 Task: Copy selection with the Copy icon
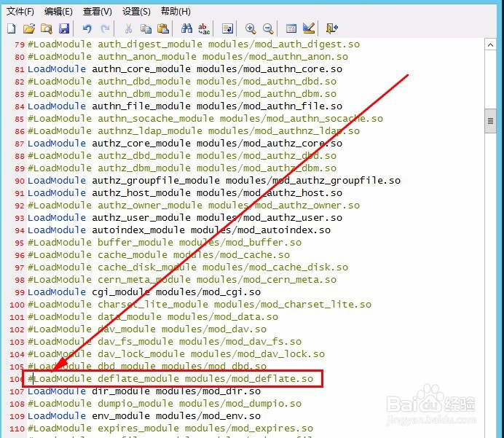pyautogui.click(x=146, y=28)
